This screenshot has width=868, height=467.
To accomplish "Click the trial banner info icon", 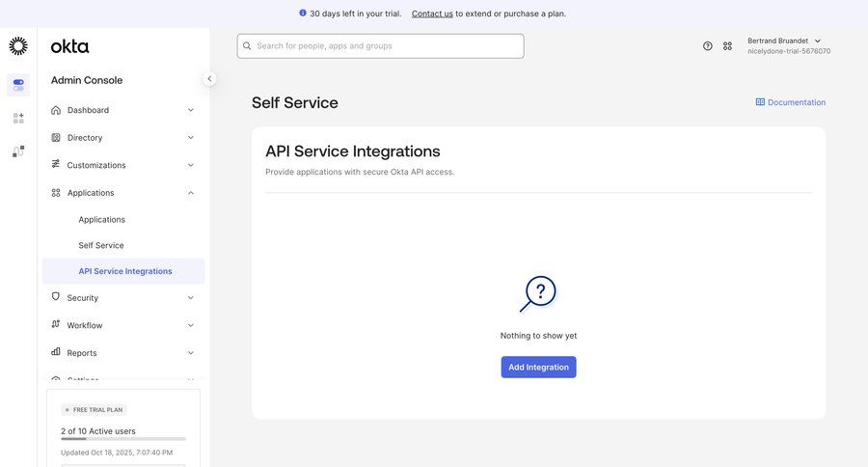I will pos(303,13).
